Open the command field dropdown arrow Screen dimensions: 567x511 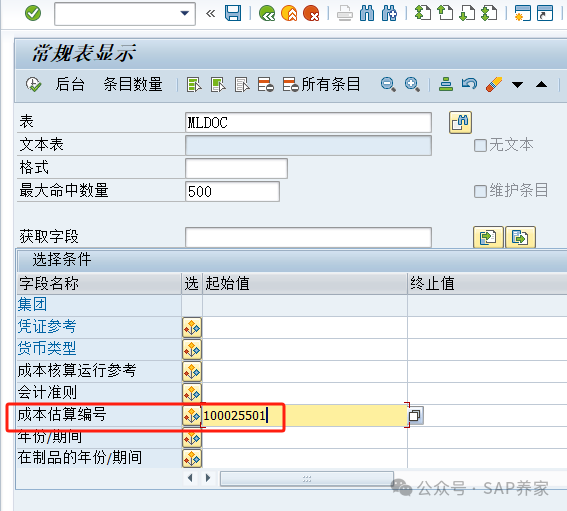pos(185,13)
